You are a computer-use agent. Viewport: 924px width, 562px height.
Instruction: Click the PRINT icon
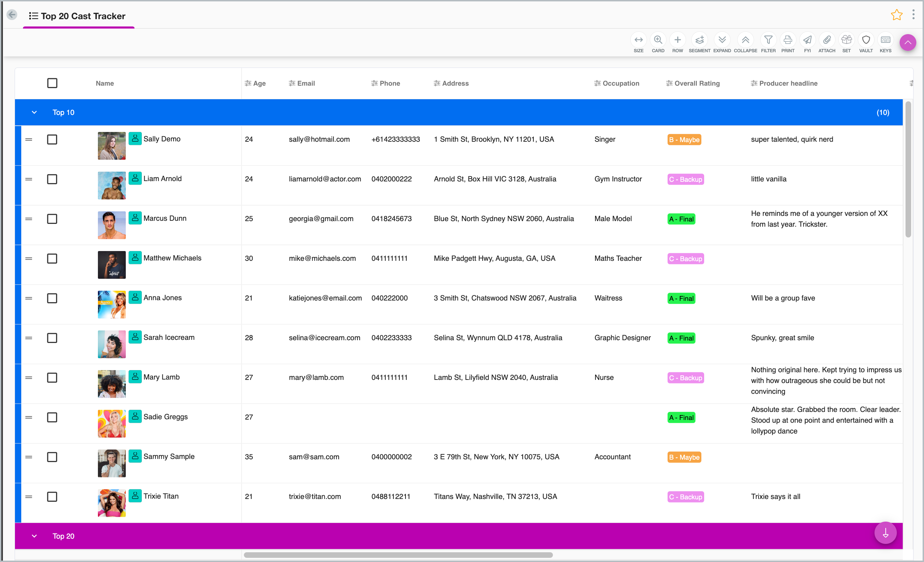787,40
